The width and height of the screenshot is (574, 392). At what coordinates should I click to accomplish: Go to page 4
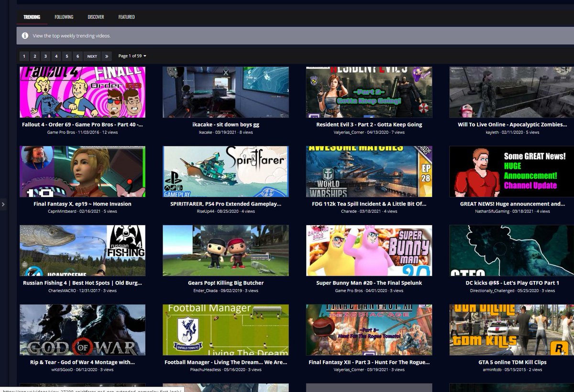[x=56, y=56]
